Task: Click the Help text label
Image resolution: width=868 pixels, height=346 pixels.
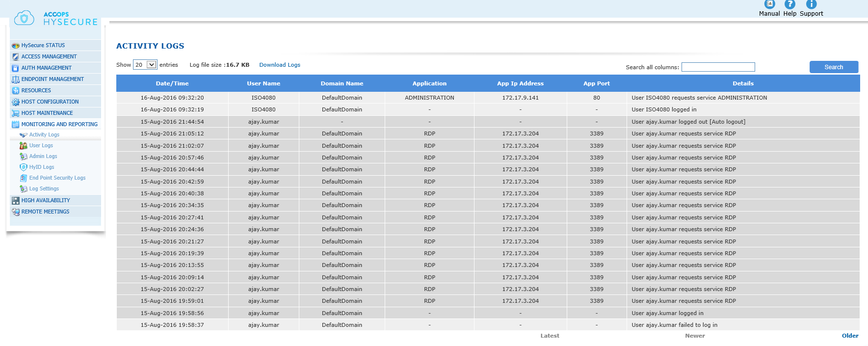Action: [790, 14]
